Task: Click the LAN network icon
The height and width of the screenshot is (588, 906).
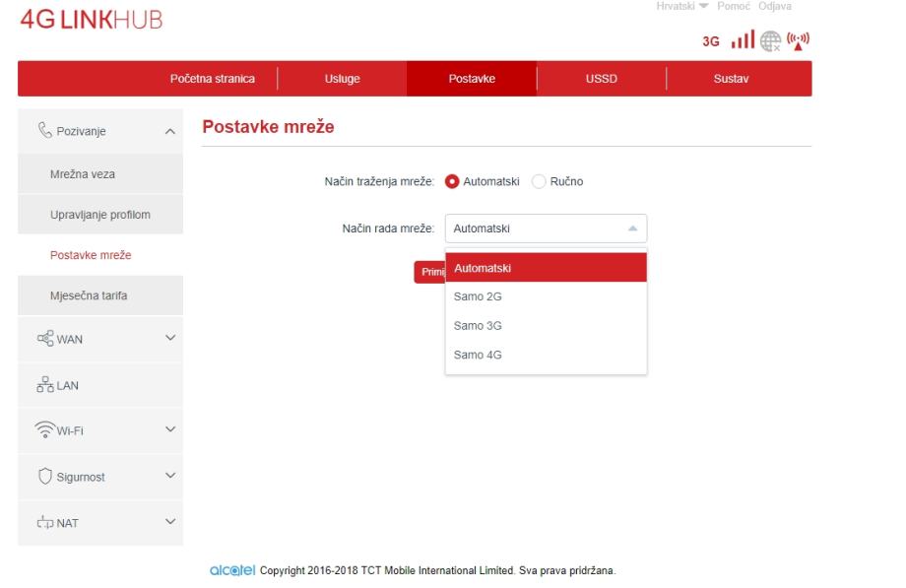Action: point(45,384)
